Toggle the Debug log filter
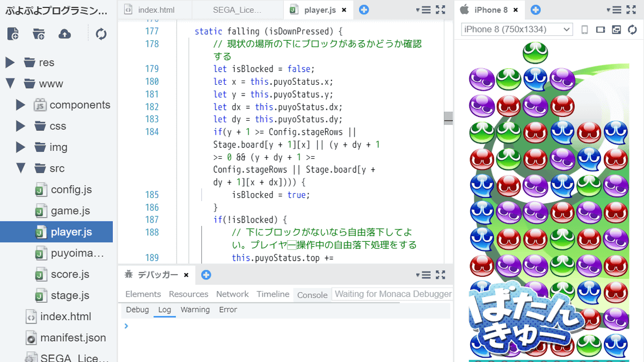644x362 pixels. click(137, 309)
